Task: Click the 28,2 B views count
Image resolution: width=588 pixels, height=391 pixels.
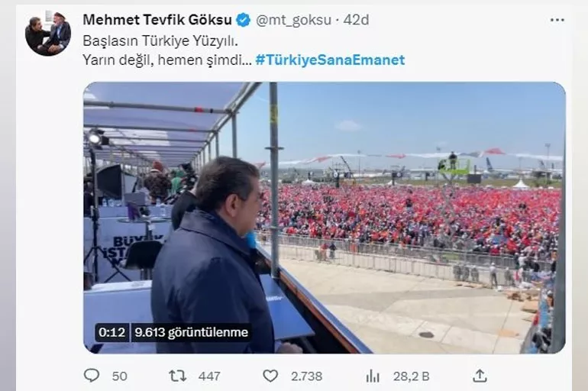Action: (x=411, y=376)
